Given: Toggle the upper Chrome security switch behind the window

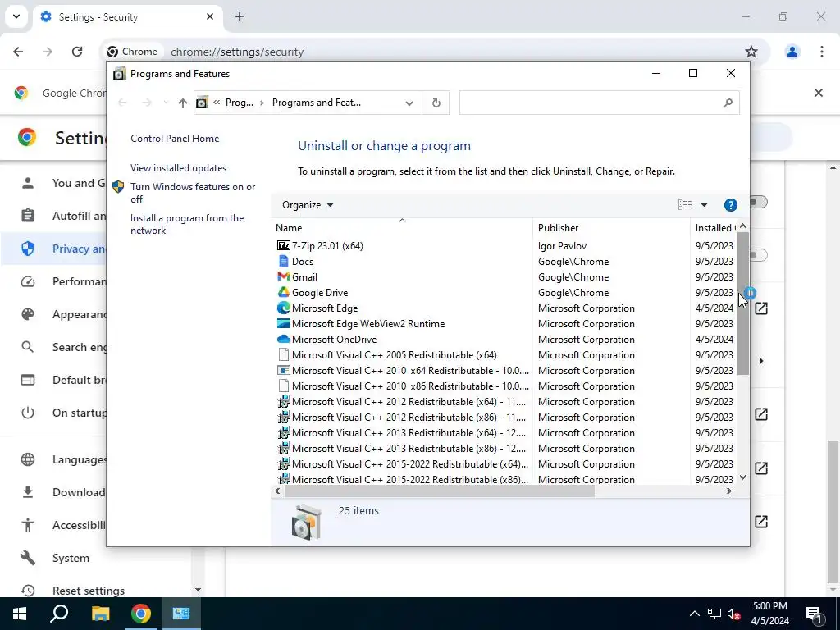Looking at the screenshot, I should click(x=759, y=202).
